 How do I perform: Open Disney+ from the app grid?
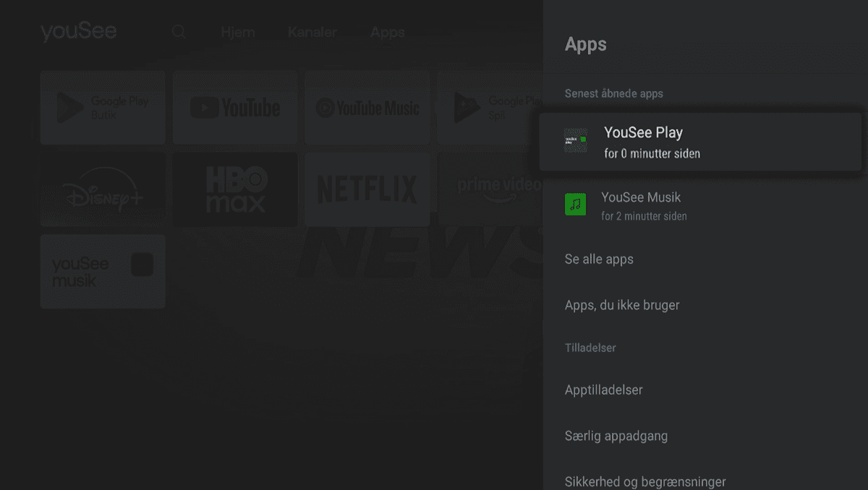102,189
